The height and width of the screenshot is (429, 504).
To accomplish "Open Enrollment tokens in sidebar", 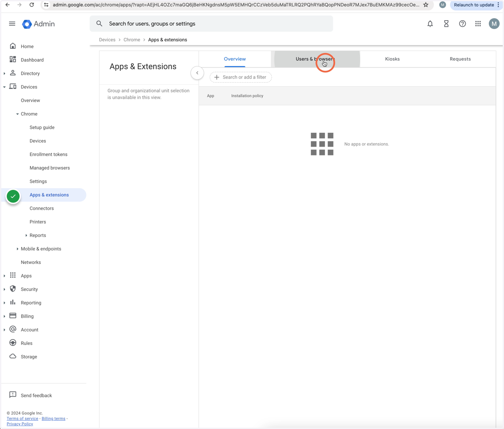I will pos(48,154).
